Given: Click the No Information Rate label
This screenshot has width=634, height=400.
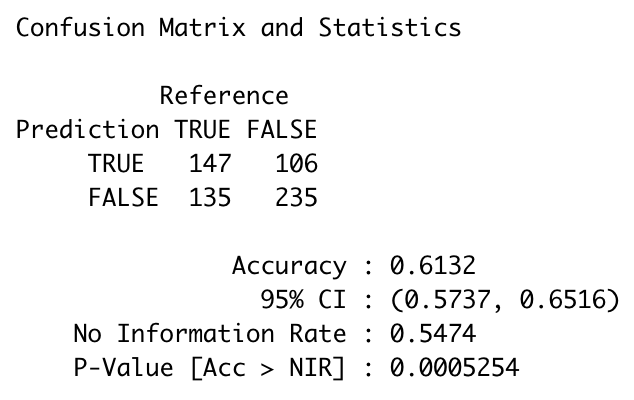Looking at the screenshot, I should click(x=210, y=334).
